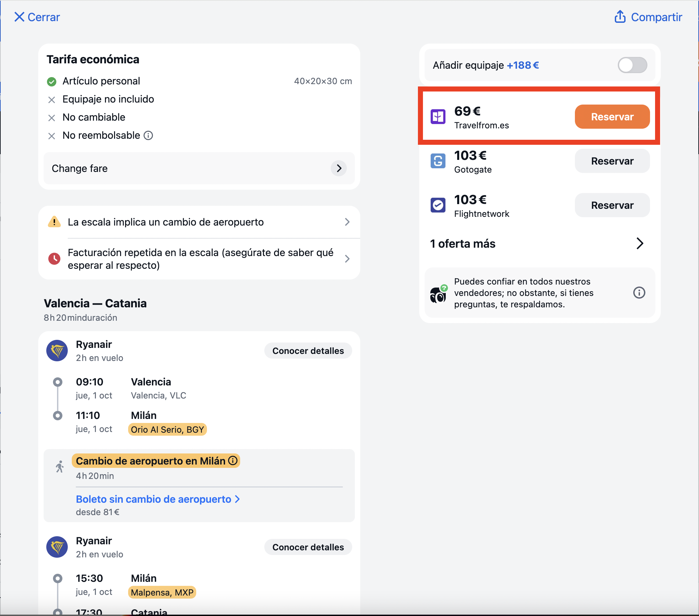Expand the Facturación repetida warning row
699x616 pixels.
point(199,259)
